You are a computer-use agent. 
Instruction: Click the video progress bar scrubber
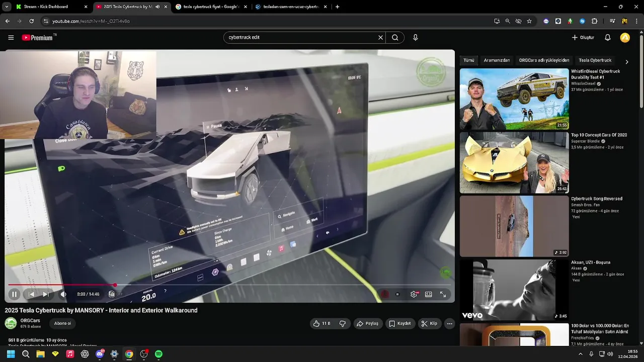[x=115, y=285]
